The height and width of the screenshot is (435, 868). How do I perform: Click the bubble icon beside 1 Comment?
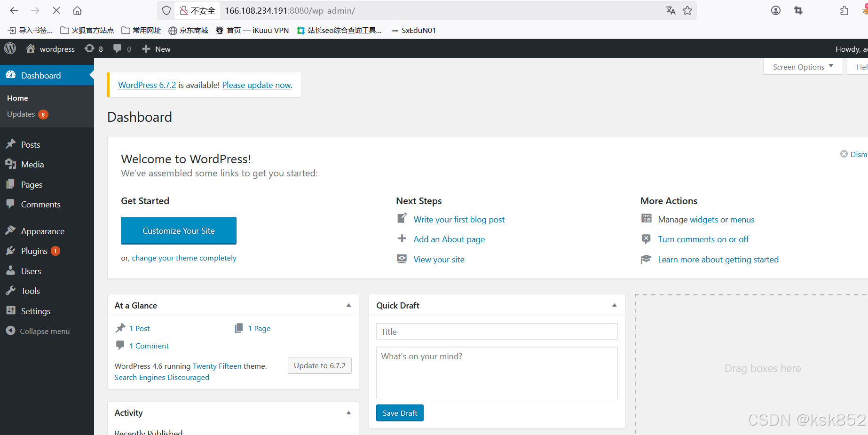tap(120, 345)
